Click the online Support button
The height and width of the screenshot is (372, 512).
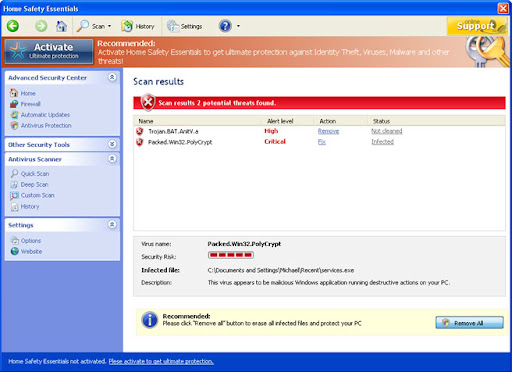coord(477,26)
